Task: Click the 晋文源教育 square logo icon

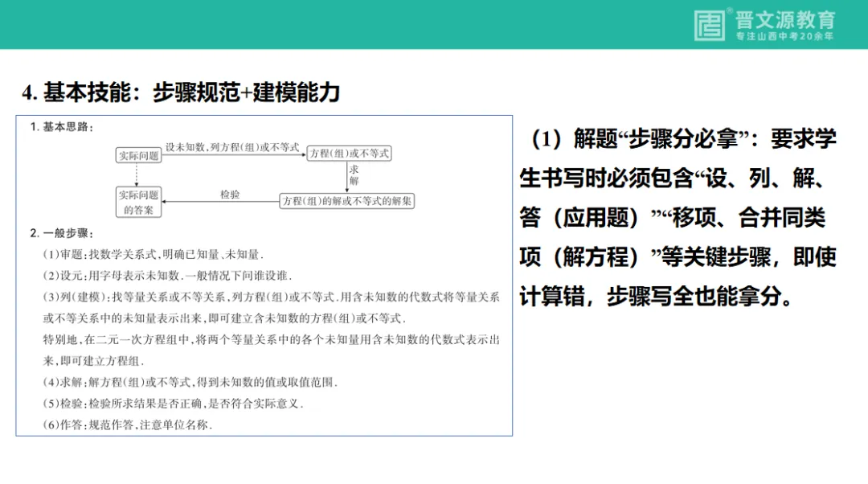Action: coord(709,25)
